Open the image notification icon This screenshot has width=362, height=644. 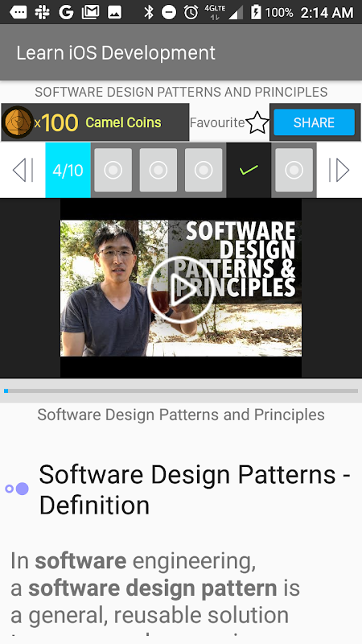pos(114,12)
